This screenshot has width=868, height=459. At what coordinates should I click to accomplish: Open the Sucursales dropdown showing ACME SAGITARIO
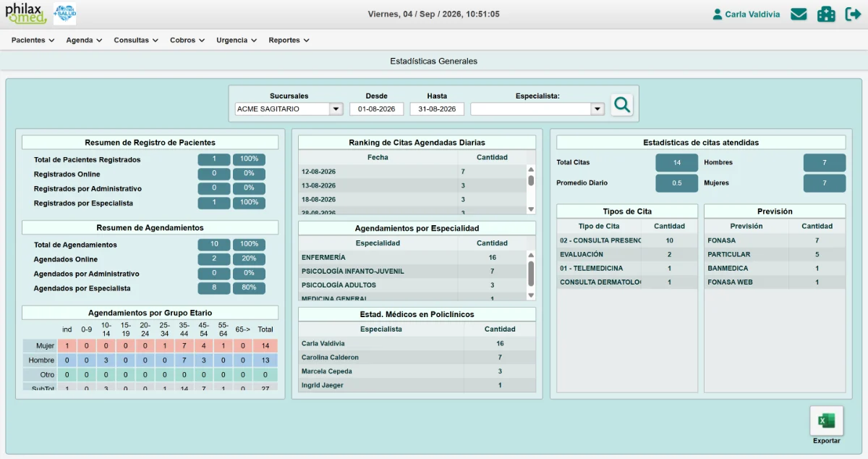click(x=289, y=109)
